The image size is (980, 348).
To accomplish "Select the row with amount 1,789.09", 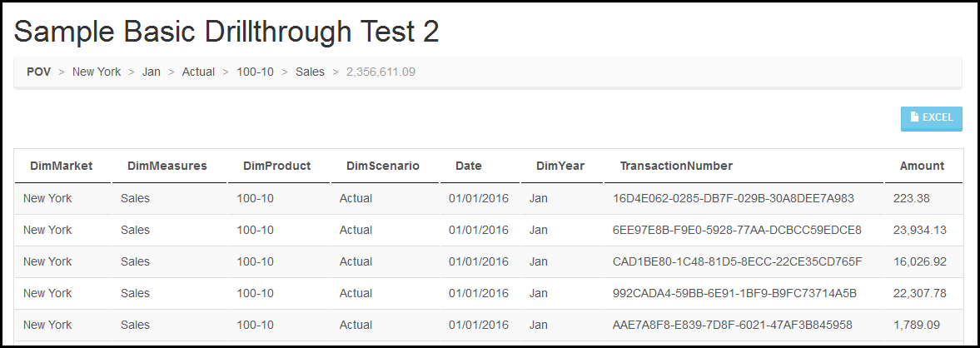I will point(489,325).
